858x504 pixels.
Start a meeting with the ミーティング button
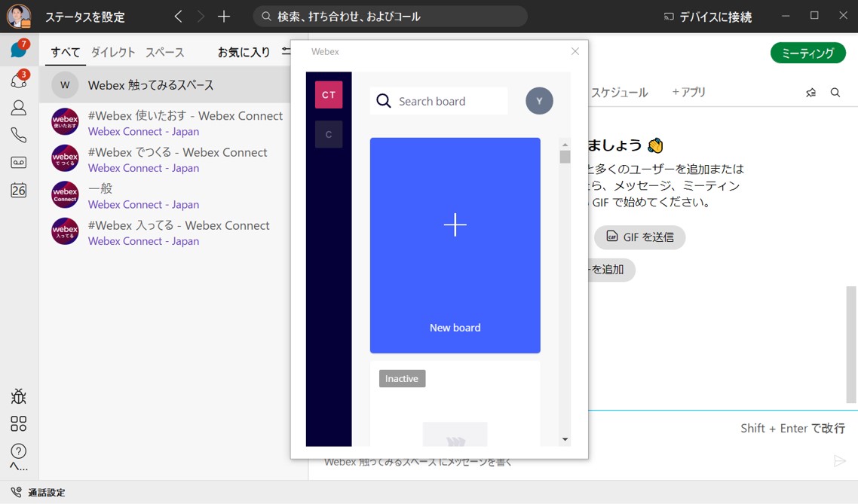point(807,53)
